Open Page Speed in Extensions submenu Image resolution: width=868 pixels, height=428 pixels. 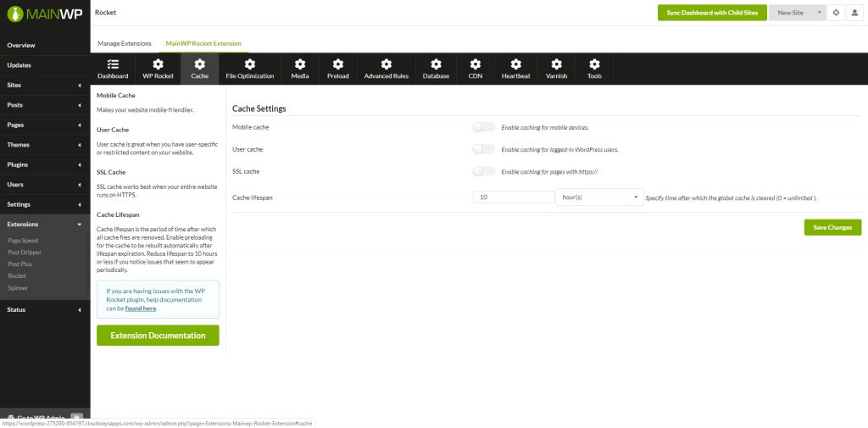click(23, 241)
